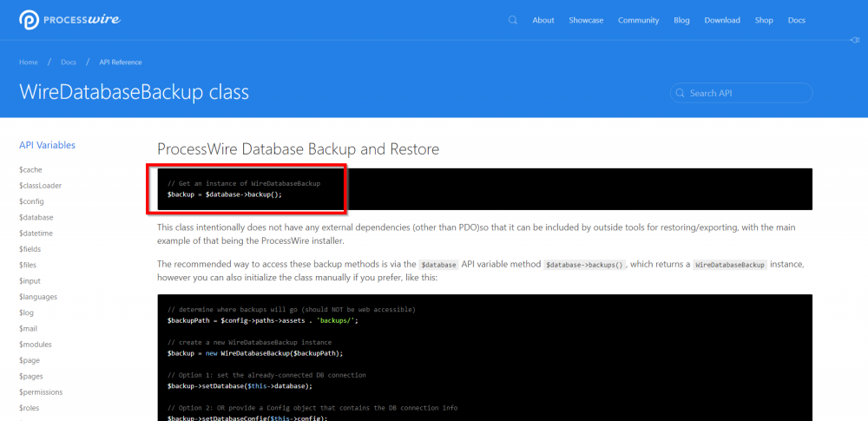
Task: Open the About menu item
Action: click(543, 20)
